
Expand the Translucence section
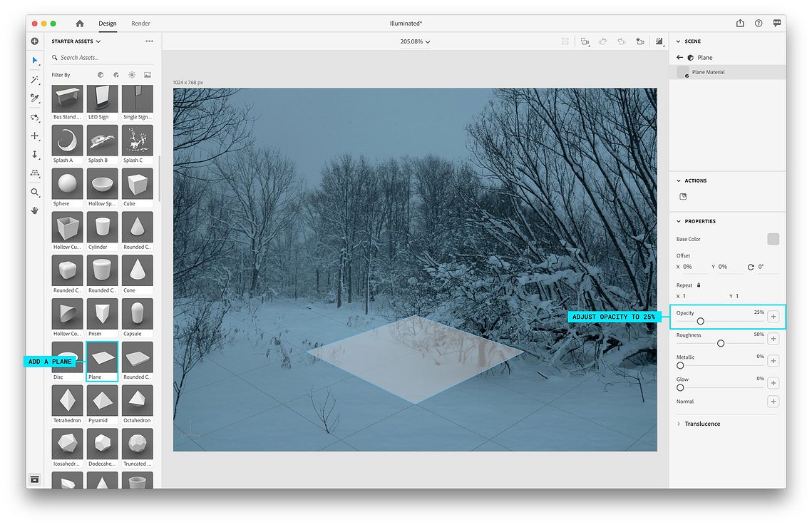coord(679,424)
